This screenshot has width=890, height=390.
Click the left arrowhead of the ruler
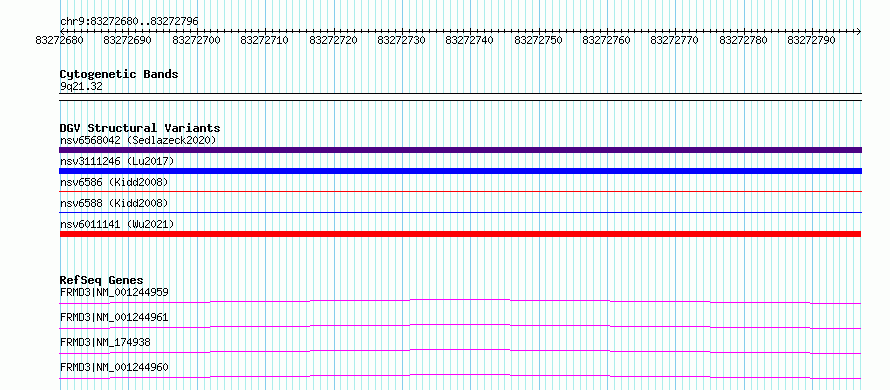pyautogui.click(x=62, y=31)
